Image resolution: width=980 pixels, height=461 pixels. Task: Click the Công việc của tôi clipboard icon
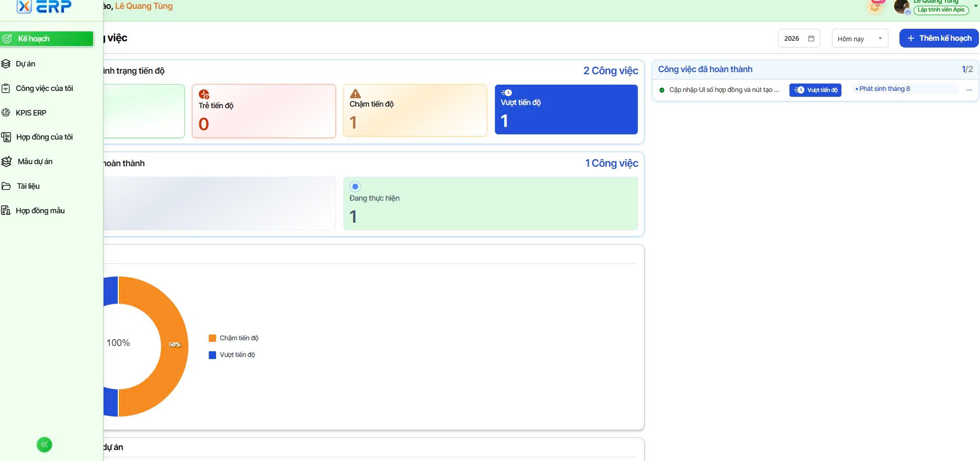[x=6, y=88]
